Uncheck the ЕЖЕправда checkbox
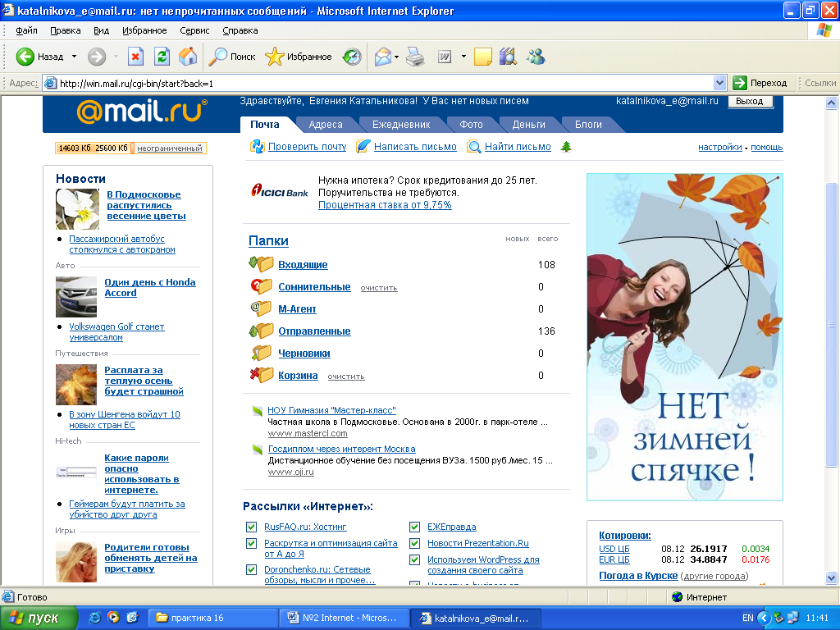840x630 pixels. point(414,527)
